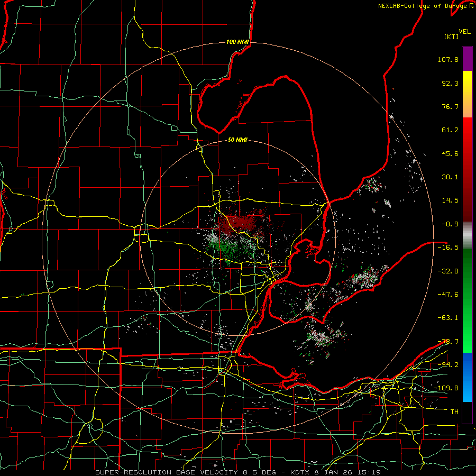Select the -0.9 velocity scale value
This screenshot has width=476, height=476.
pyautogui.click(x=450, y=224)
